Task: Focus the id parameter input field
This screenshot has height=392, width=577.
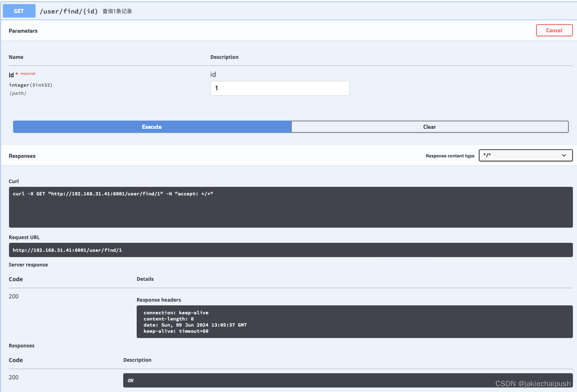Action: point(279,88)
